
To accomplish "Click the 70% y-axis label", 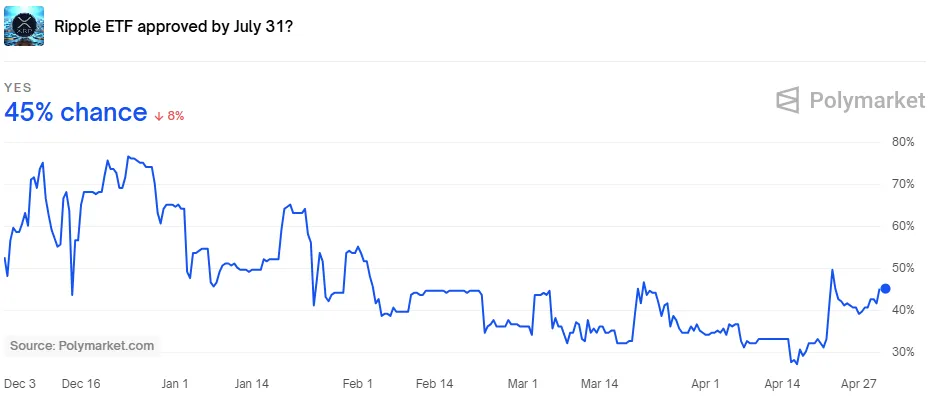I will pyautogui.click(x=903, y=184).
